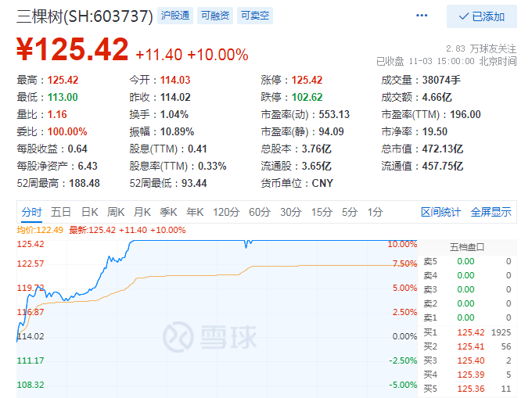Select the 年K chart tab
This screenshot has height=398, width=532.
coord(195,212)
